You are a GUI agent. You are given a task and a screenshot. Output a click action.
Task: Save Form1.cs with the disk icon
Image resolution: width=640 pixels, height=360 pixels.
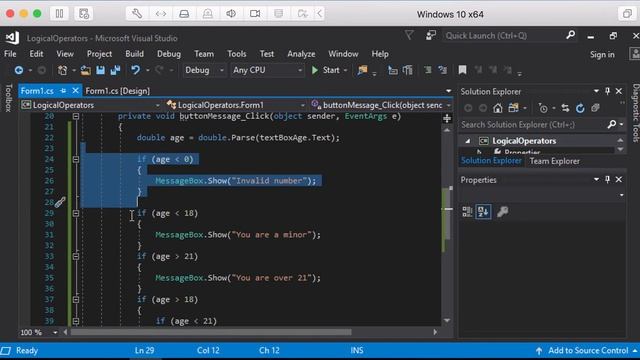100,70
